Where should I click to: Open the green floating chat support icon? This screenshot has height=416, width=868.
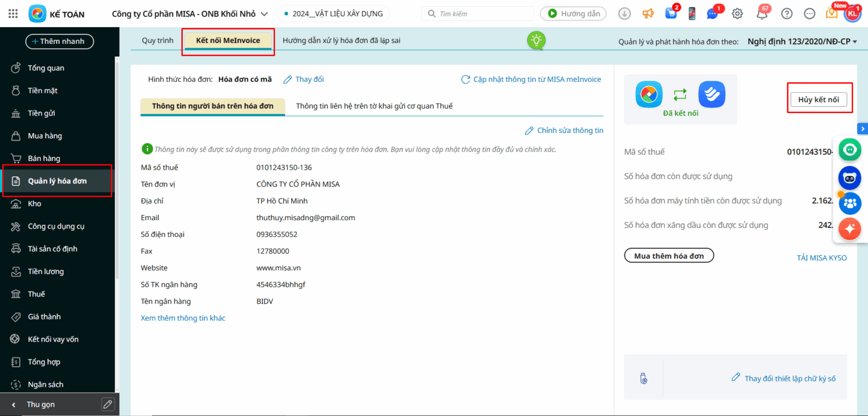tap(850, 150)
